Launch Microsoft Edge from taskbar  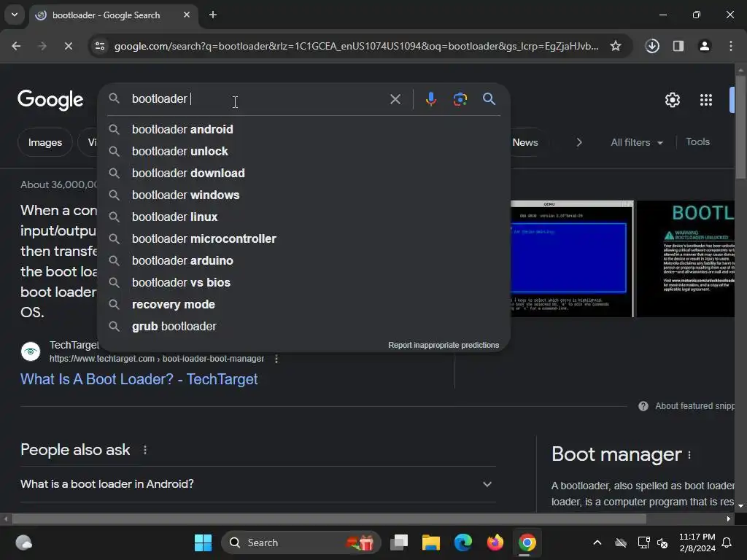click(462, 542)
